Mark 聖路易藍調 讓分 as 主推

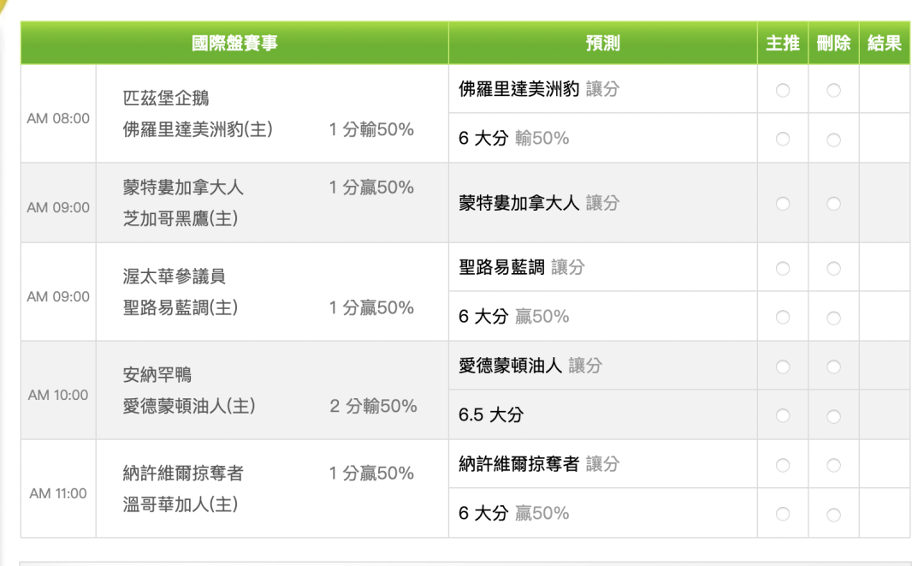coord(783,268)
